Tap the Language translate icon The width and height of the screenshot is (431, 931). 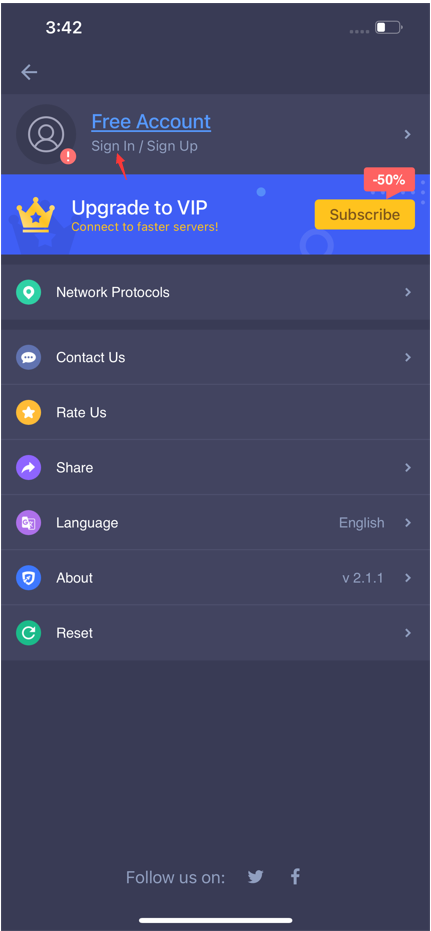(28, 522)
